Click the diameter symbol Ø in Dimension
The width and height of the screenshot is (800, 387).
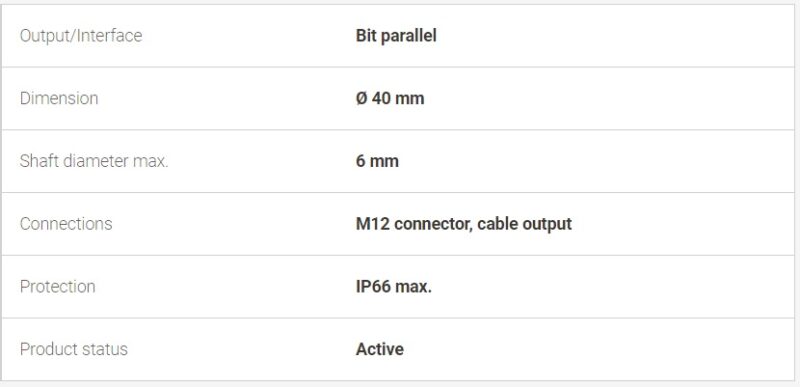click(361, 98)
